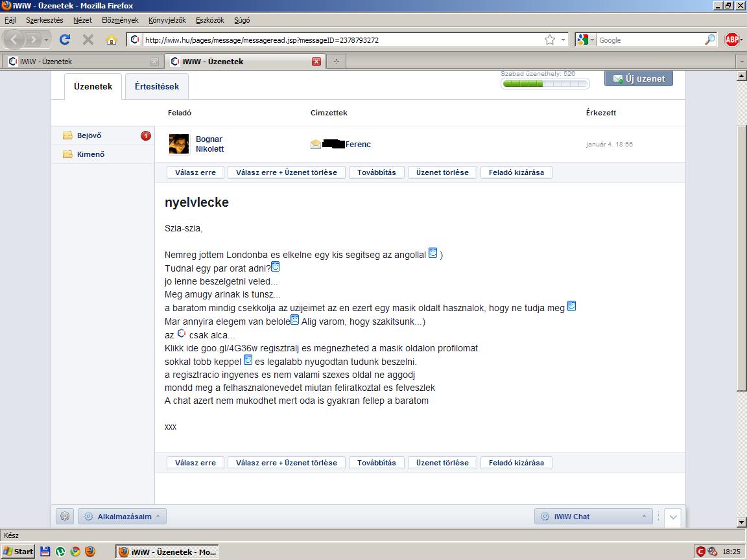Screen dimensions: 747x560
Task: Click into the Google search field
Action: point(650,40)
